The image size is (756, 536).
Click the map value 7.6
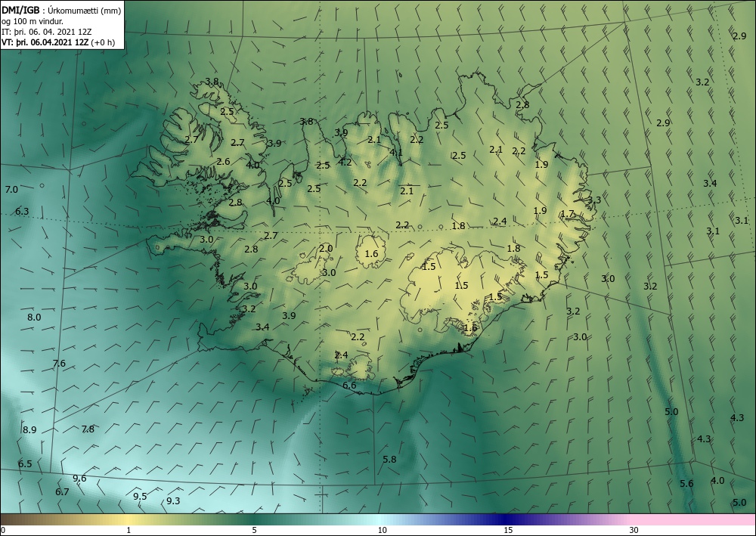click(x=59, y=364)
